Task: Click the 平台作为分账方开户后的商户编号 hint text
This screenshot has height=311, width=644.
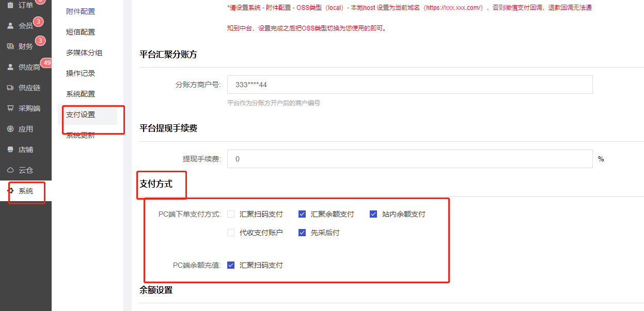Action: (x=274, y=103)
